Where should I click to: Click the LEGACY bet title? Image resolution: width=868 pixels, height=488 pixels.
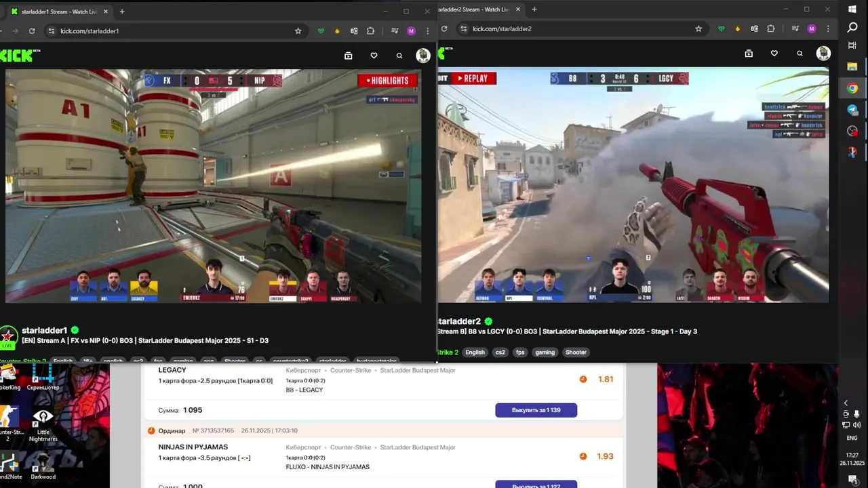click(172, 370)
